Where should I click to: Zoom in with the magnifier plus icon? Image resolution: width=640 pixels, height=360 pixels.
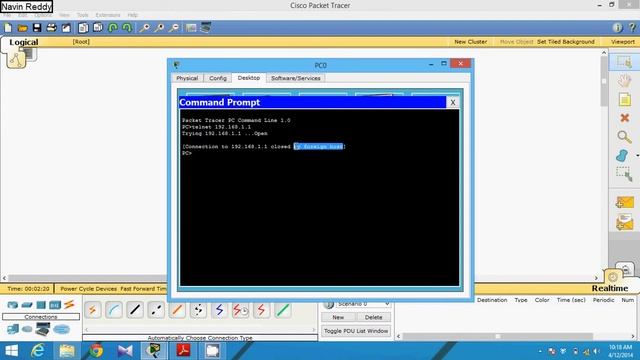pos(144,28)
